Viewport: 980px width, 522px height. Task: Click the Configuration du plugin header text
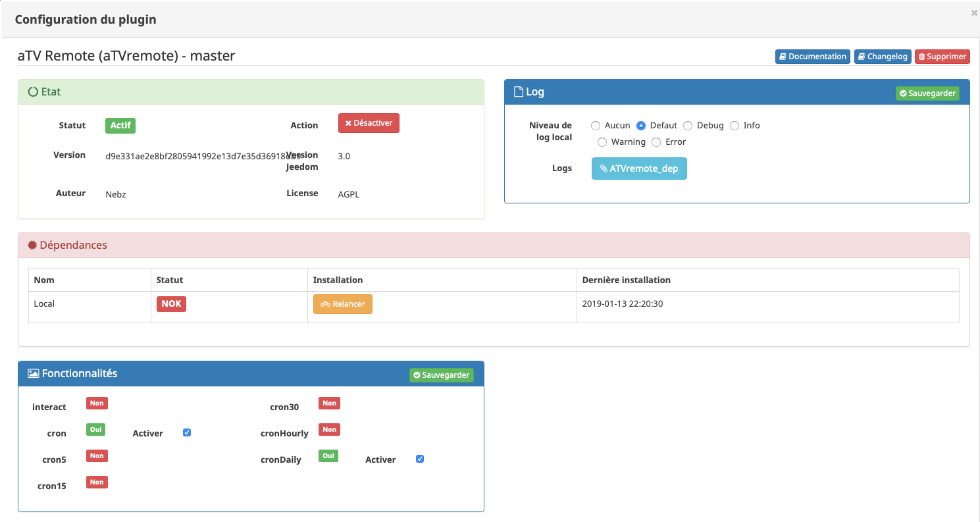pos(86,19)
